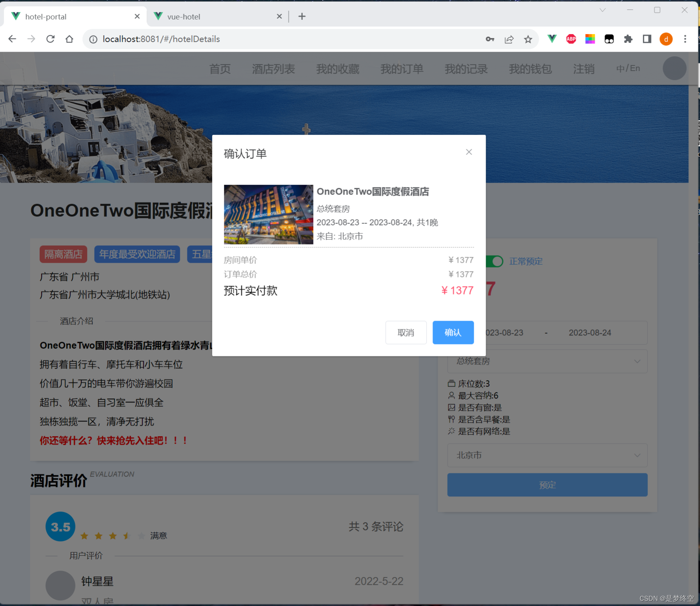Bookmark this page with the star icon

(x=528, y=39)
